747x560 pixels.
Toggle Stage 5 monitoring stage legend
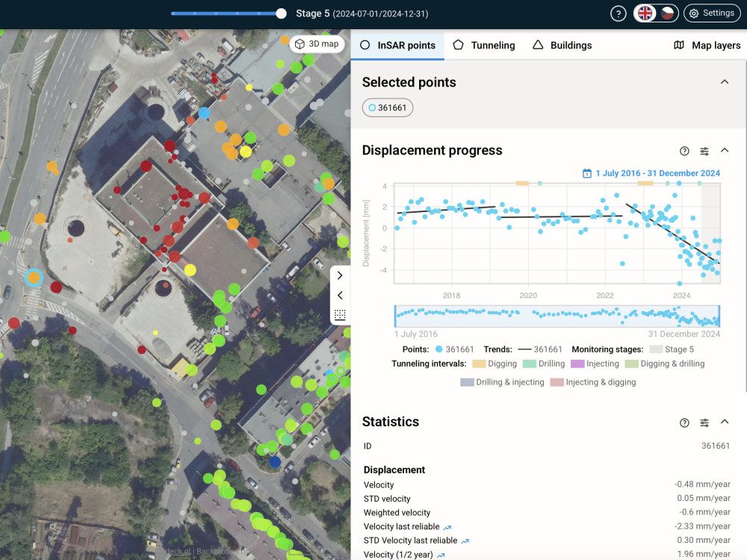click(x=672, y=349)
